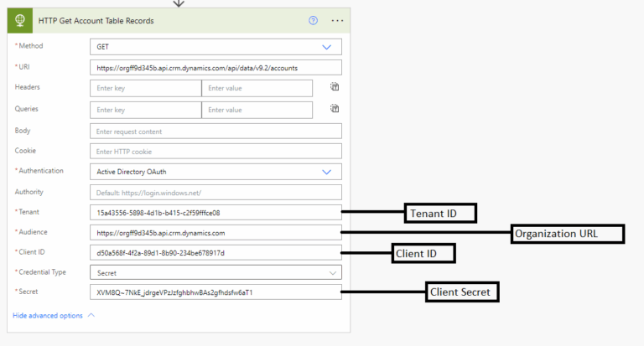This screenshot has width=644, height=346.
Task: Click the Secret input field
Action: tap(216, 292)
